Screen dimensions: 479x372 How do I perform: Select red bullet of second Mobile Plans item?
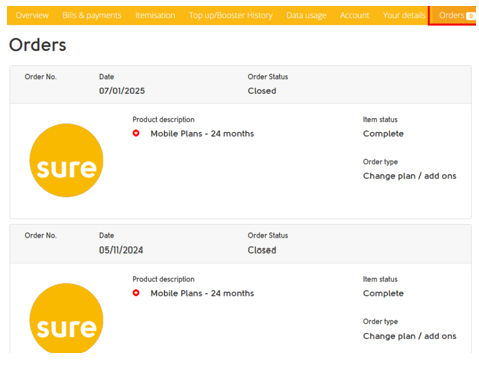pyautogui.click(x=136, y=293)
